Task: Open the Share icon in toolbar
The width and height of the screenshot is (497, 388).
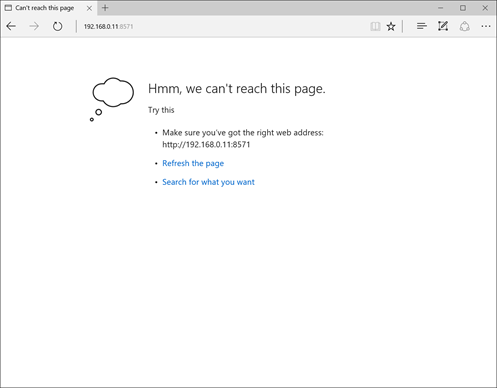Action: pos(465,26)
